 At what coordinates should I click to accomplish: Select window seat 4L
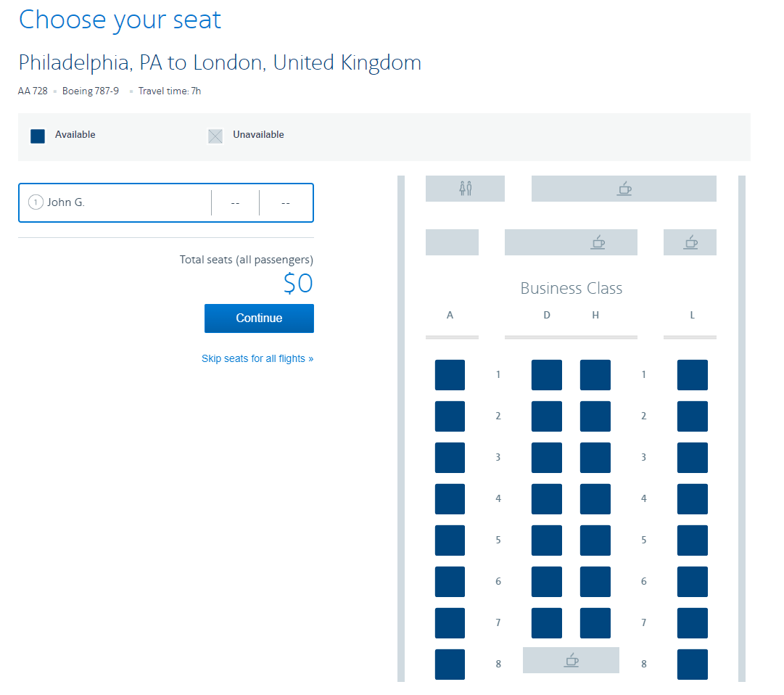(693, 499)
